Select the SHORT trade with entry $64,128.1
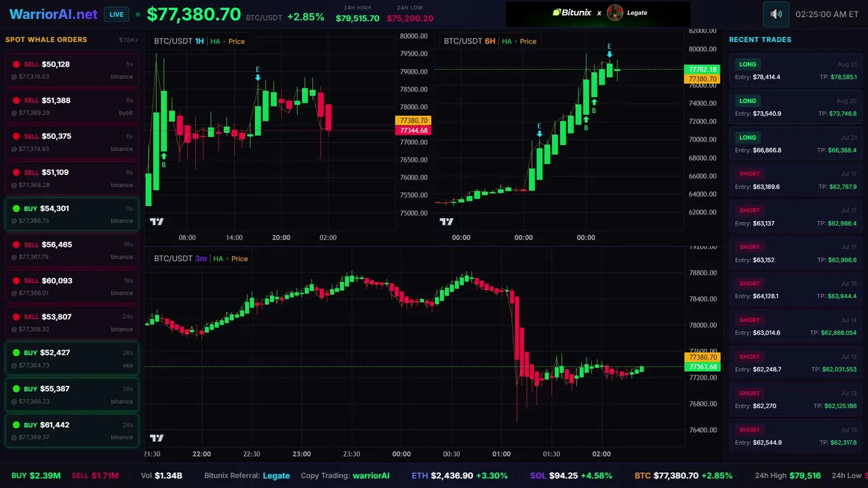 click(795, 290)
